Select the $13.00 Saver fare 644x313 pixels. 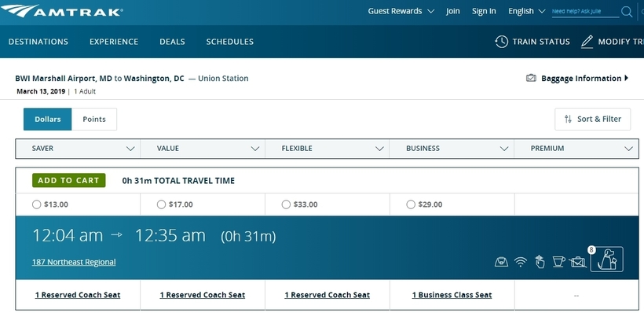point(37,204)
